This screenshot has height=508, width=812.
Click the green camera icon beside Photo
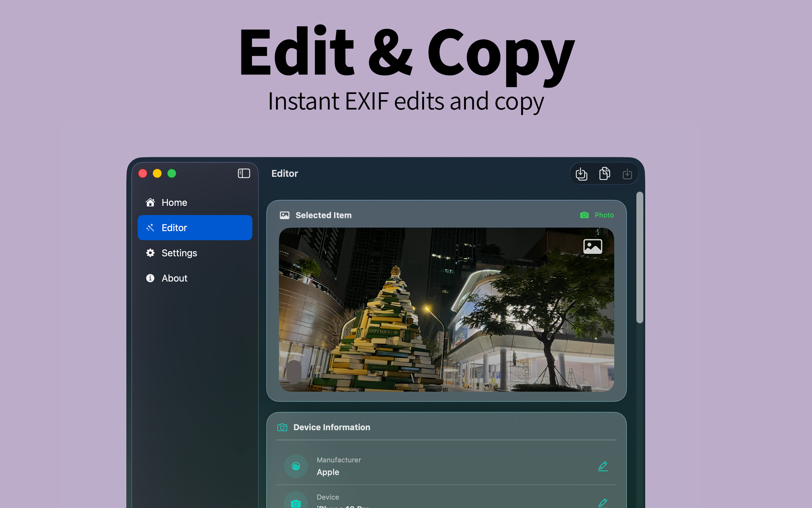(584, 215)
